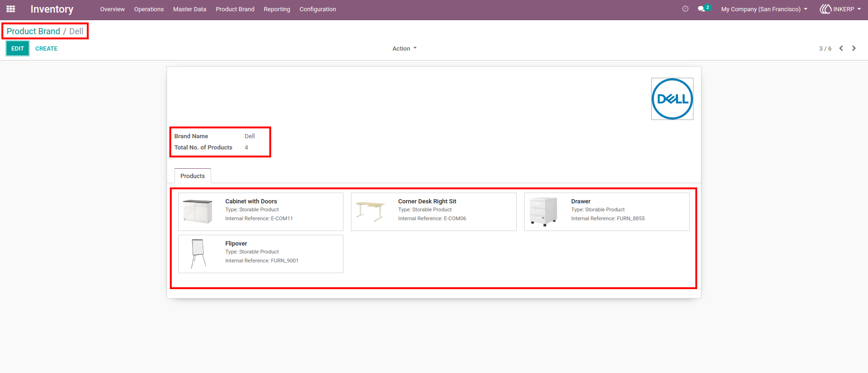Open Corner Desk Right Sit image
This screenshot has height=373, width=868.
371,211
